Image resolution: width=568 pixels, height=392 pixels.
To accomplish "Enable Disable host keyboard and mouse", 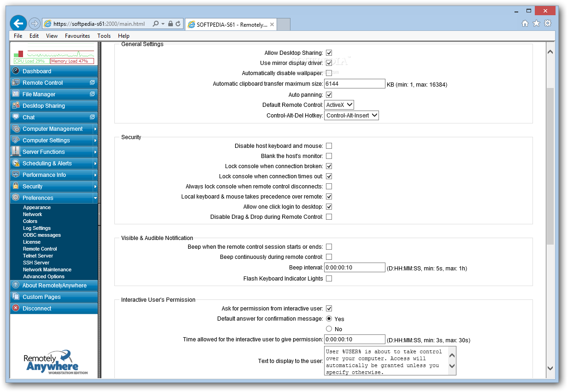I will [329, 146].
